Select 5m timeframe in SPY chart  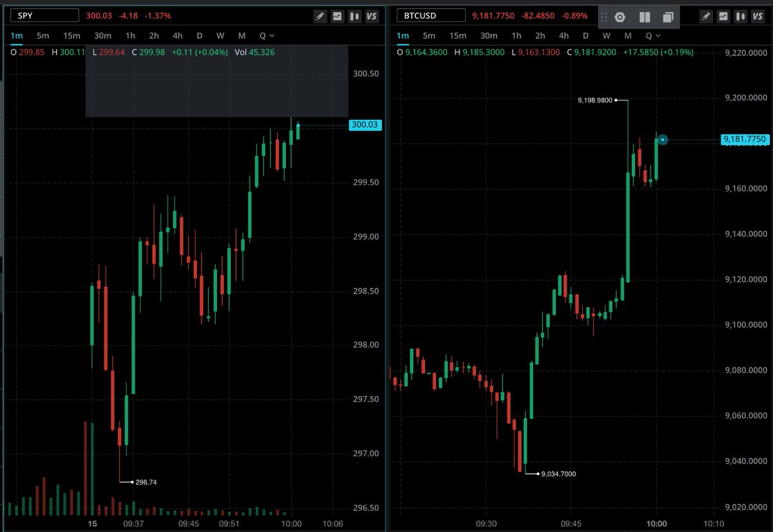[x=42, y=35]
